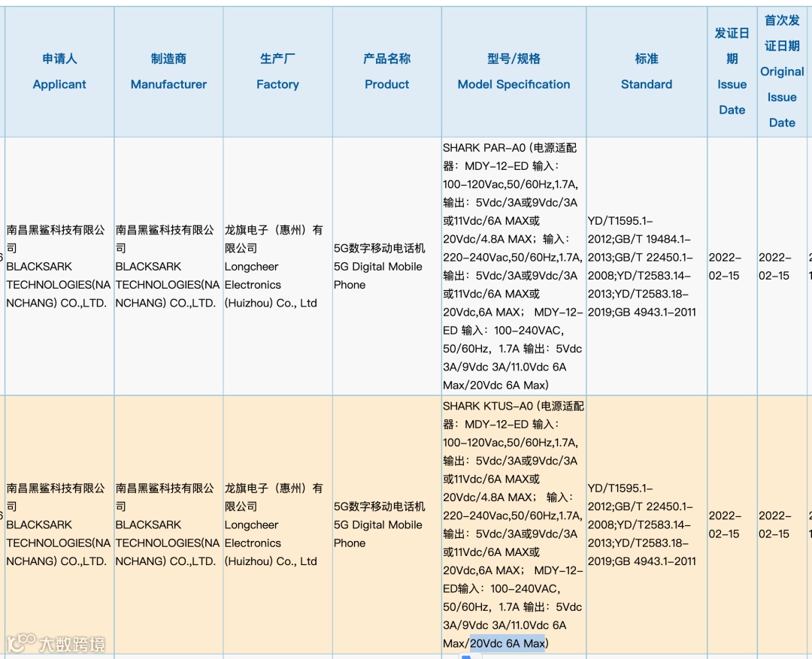Viewport: 812px width, 659px height.
Task: Click the 型号/规格 Model Specification header
Action: [514, 71]
